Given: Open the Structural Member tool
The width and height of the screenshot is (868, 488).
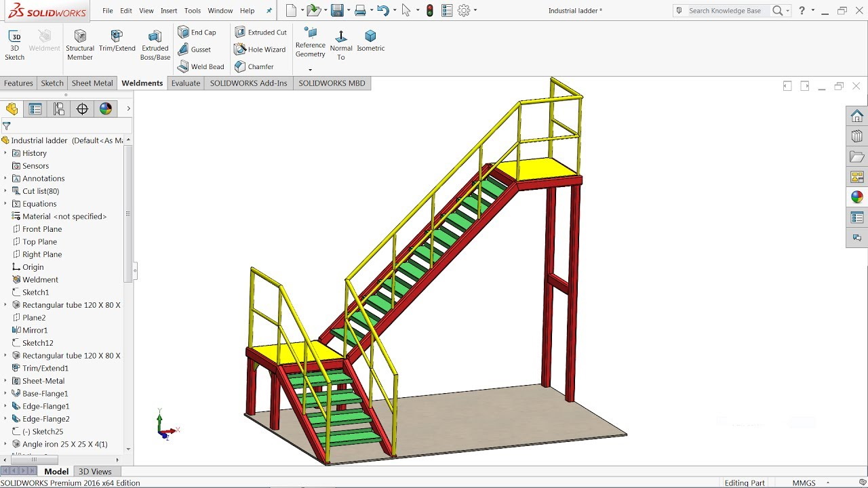Looking at the screenshot, I should pos(79,43).
